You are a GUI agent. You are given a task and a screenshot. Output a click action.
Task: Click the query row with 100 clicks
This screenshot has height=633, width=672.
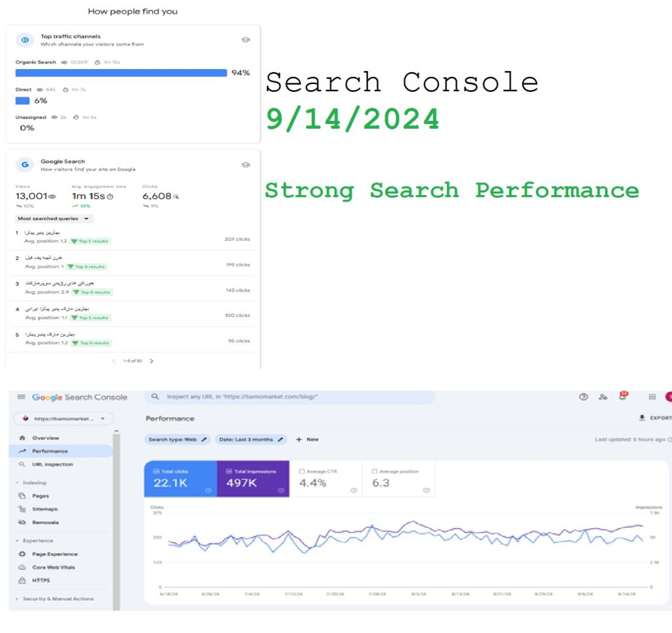click(133, 313)
